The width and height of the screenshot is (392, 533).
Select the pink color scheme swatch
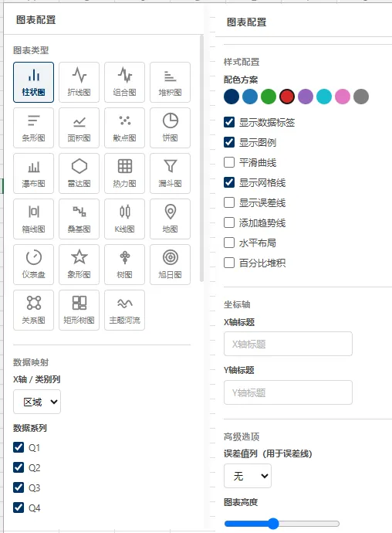click(343, 97)
